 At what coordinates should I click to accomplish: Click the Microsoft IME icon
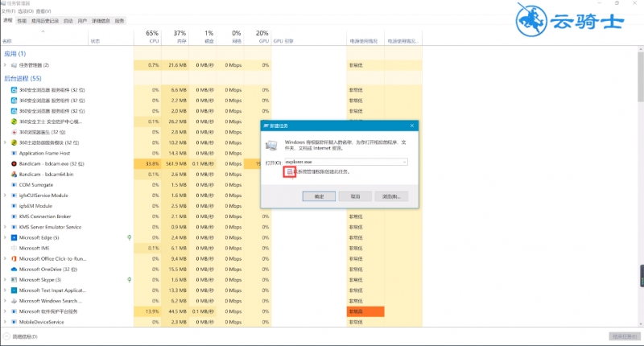coord(14,249)
